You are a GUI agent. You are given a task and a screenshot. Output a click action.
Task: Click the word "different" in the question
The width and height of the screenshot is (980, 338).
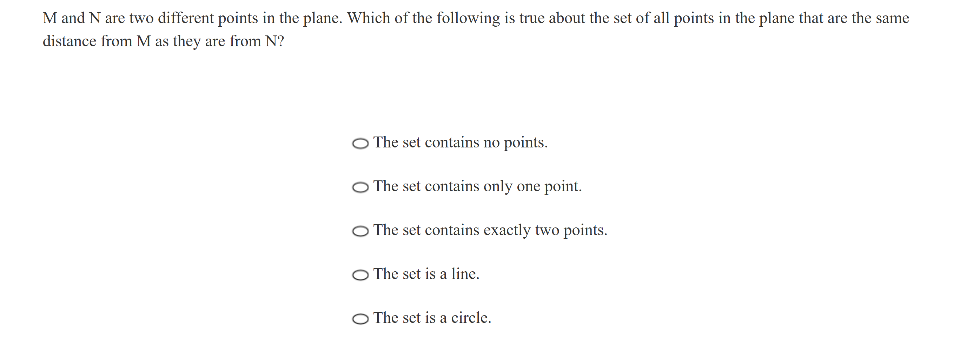click(186, 18)
